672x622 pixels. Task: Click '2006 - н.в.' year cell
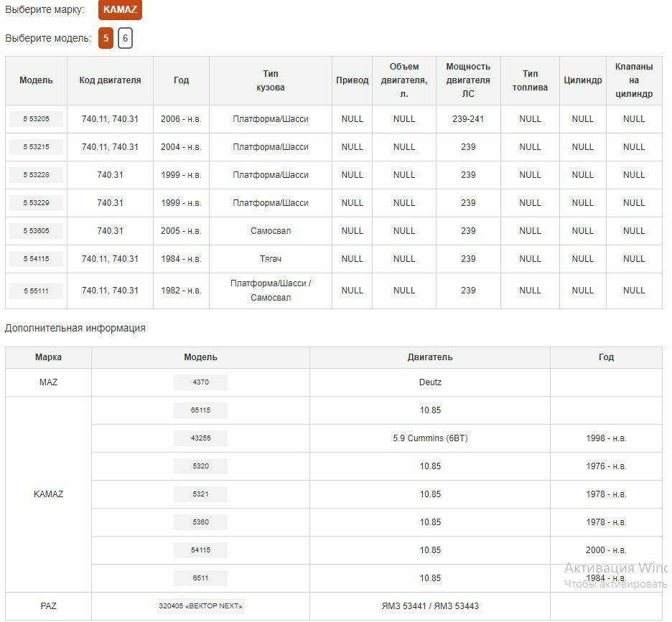[x=181, y=119]
